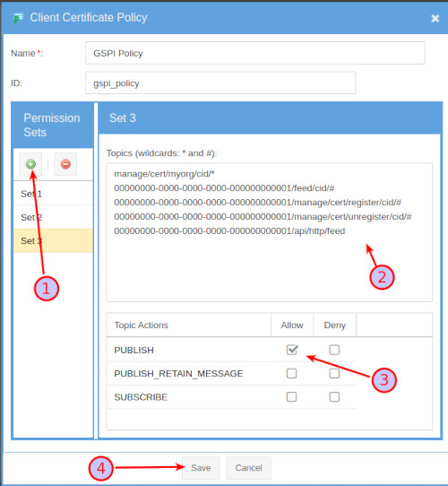Cancel the policy dialog
This screenshot has height=486, width=448.
pyautogui.click(x=248, y=468)
